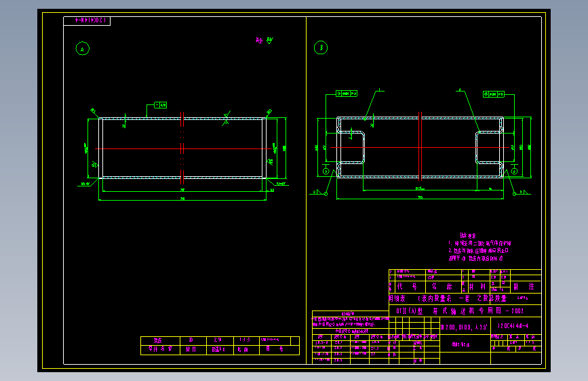Select the circled A view marker
The width and height of the screenshot is (588, 381).
(83, 49)
